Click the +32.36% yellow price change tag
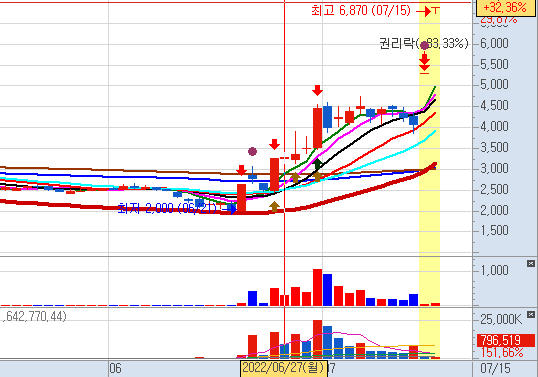Screen dimensions: 538x377 click(505, 7)
